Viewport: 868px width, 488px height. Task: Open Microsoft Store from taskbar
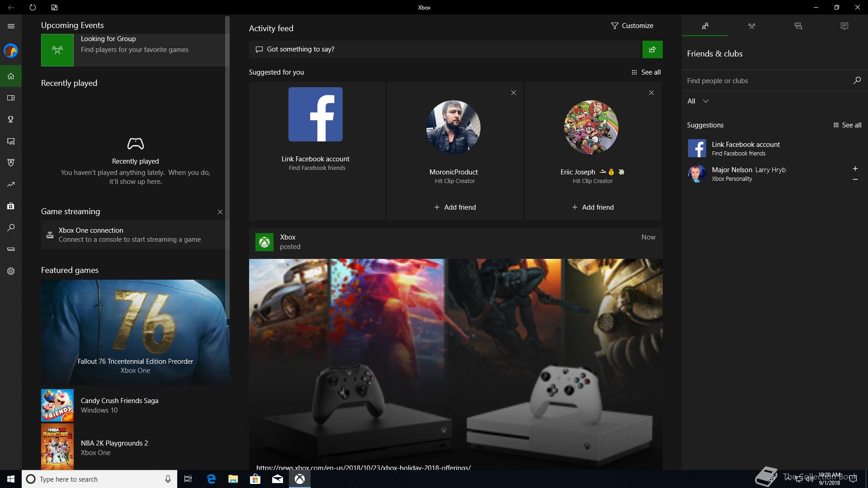click(x=255, y=479)
